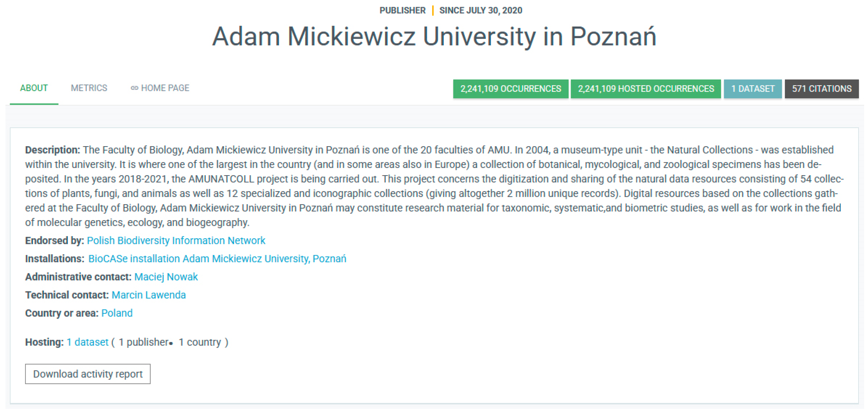Click the 1 Dataset badge
Screen dimensions: 868x412
point(752,89)
